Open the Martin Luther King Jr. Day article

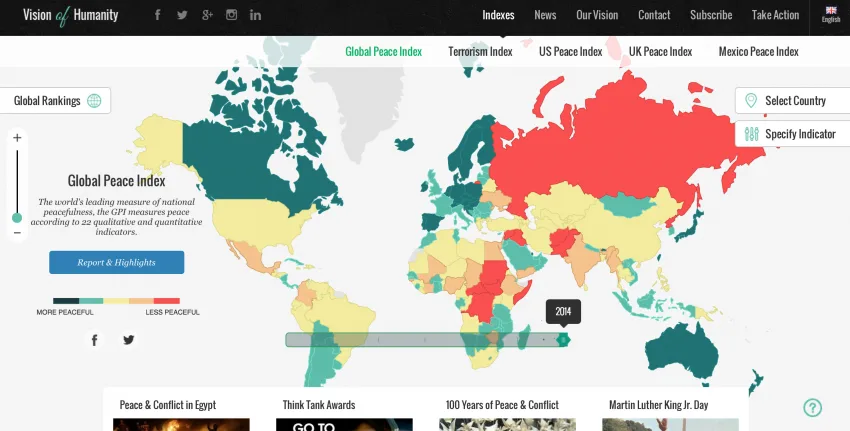point(659,405)
